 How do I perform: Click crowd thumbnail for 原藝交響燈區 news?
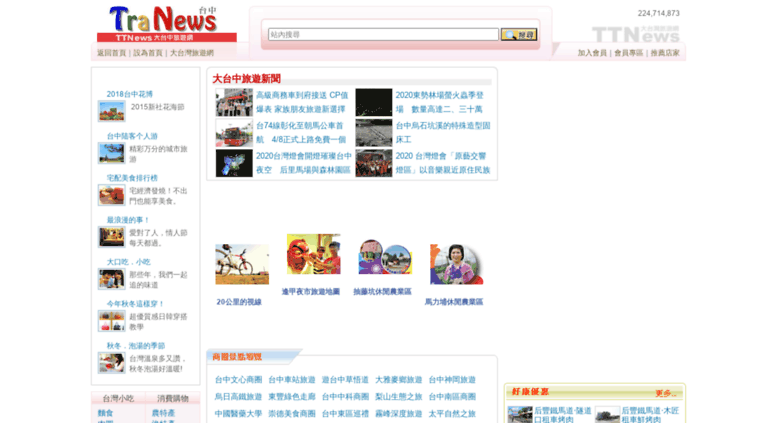tap(374, 163)
